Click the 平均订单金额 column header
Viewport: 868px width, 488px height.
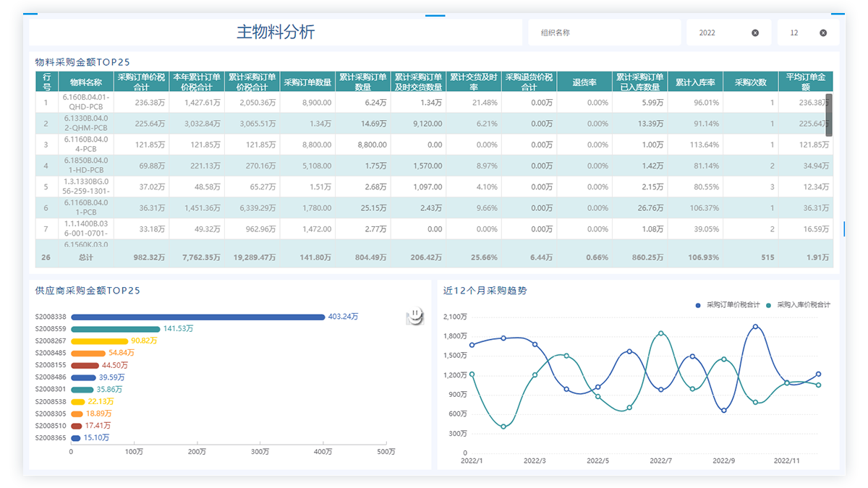click(x=805, y=82)
